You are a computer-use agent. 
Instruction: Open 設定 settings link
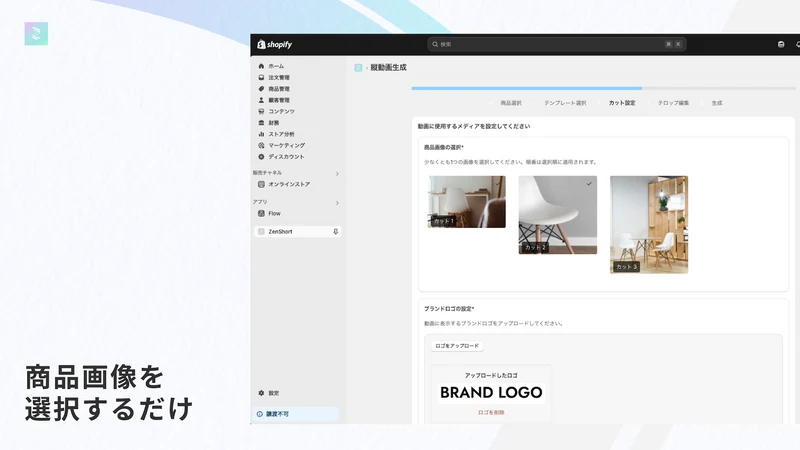pyautogui.click(x=274, y=393)
